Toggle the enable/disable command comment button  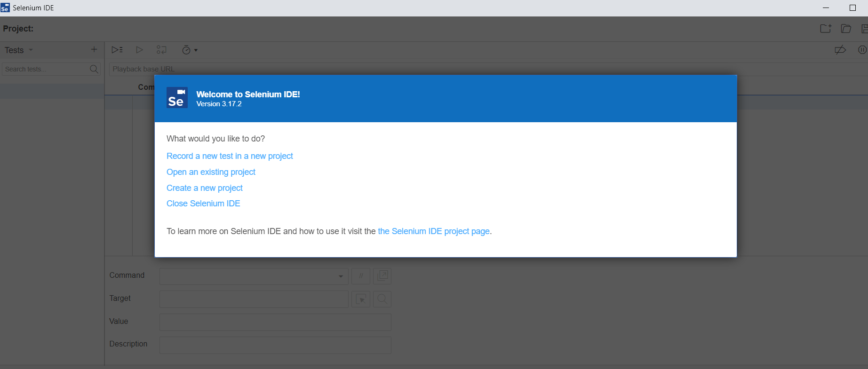click(361, 276)
